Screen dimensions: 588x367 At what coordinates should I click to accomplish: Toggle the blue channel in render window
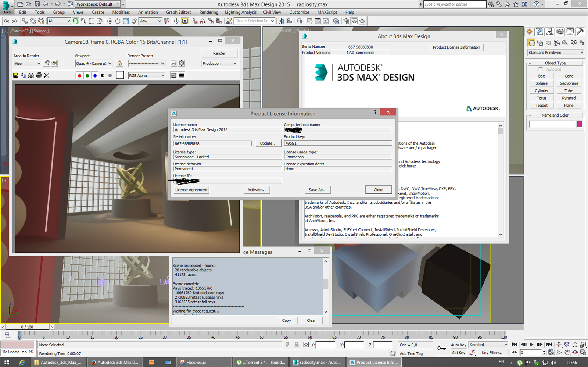pyautogui.click(x=95, y=75)
